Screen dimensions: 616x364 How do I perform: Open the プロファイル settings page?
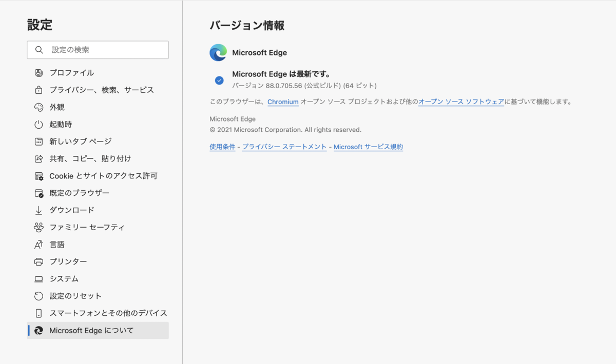click(x=98, y=73)
